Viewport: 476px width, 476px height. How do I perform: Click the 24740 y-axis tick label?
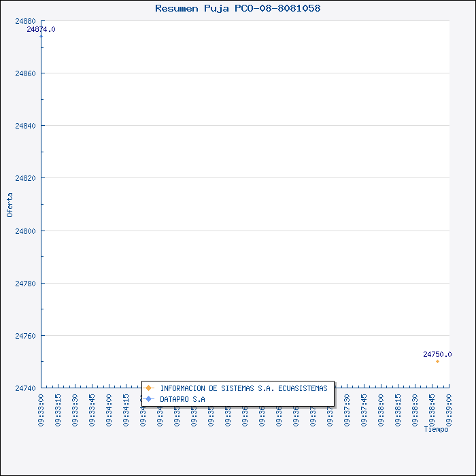point(25,388)
